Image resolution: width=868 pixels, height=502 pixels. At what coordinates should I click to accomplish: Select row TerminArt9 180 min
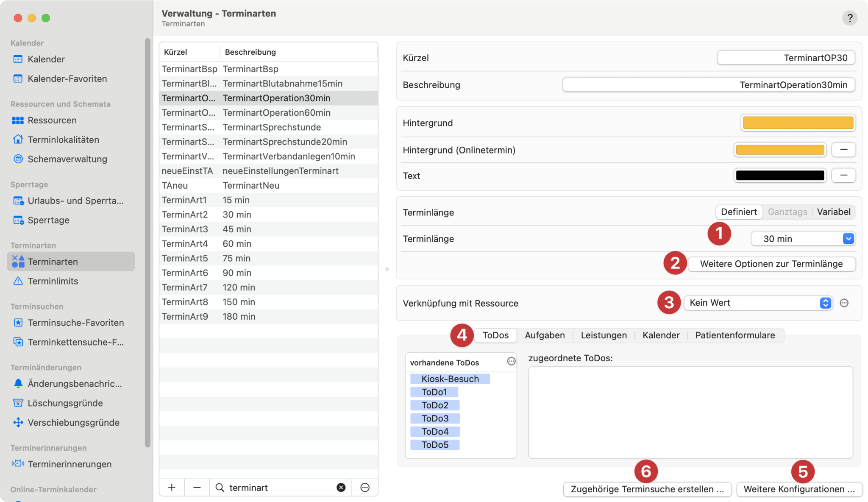coord(269,316)
